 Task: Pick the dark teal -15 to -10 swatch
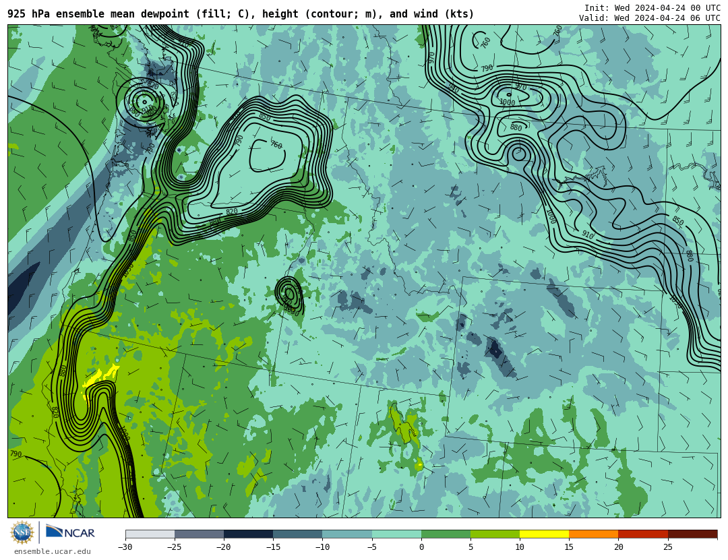click(x=298, y=534)
